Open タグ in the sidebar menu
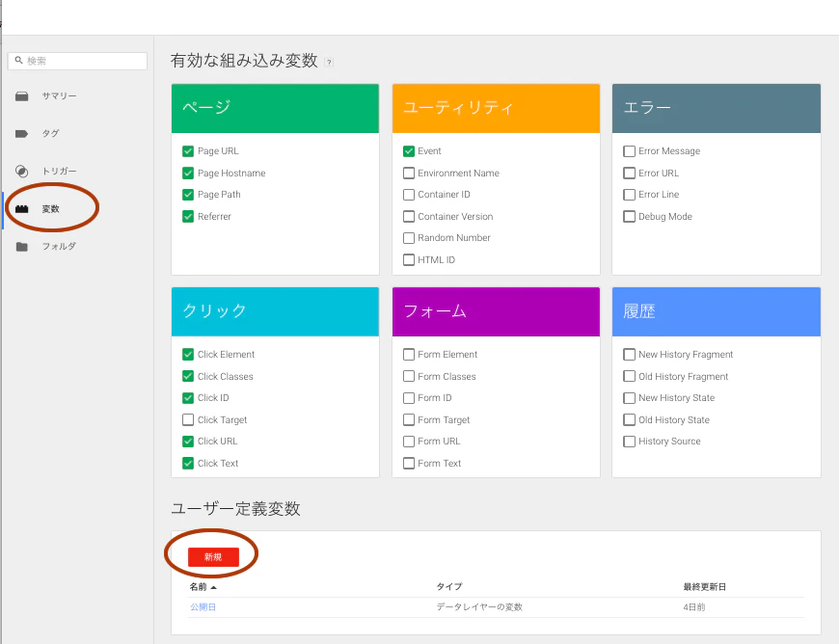Screen dimensions: 839x644 pyautogui.click(x=51, y=134)
